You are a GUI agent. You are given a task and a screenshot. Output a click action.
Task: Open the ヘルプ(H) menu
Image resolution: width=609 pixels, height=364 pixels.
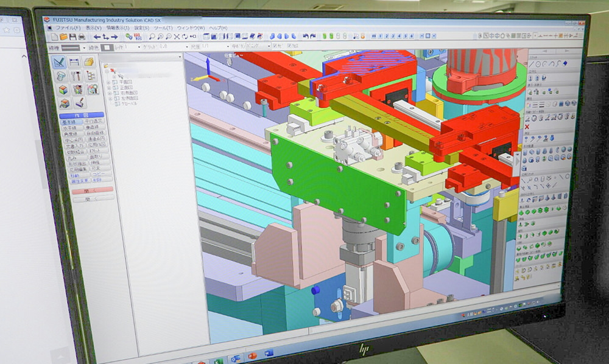point(218,28)
